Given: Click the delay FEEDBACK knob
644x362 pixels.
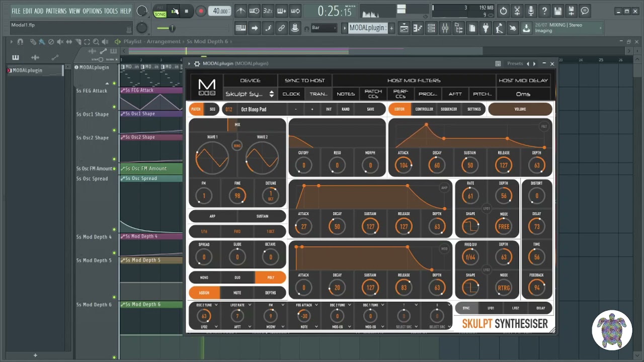Looking at the screenshot, I should [x=537, y=288].
